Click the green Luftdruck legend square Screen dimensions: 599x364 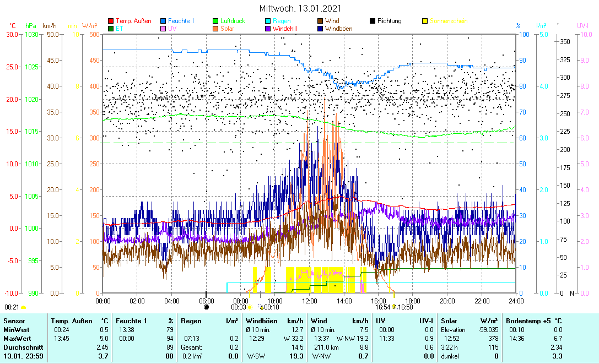(x=215, y=21)
